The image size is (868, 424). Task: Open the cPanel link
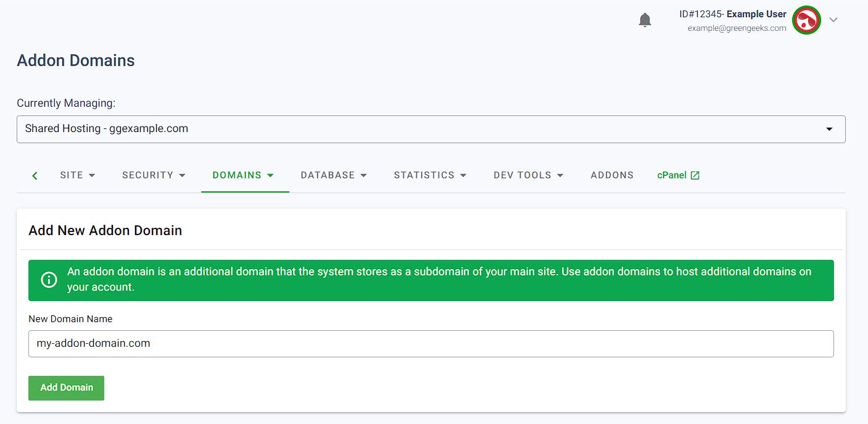coord(672,175)
